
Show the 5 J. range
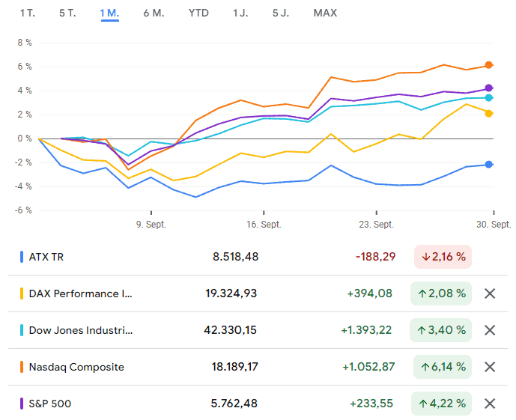[x=281, y=13]
